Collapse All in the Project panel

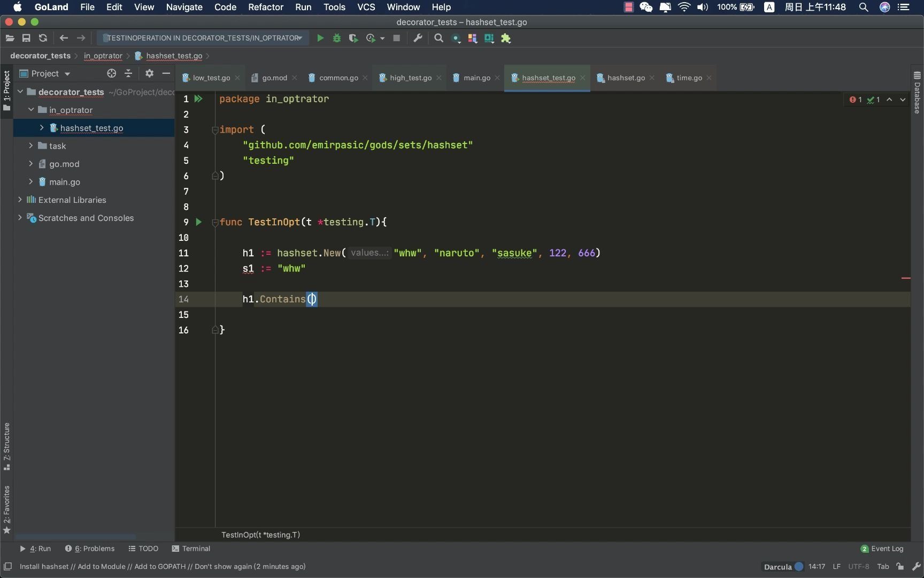(128, 73)
